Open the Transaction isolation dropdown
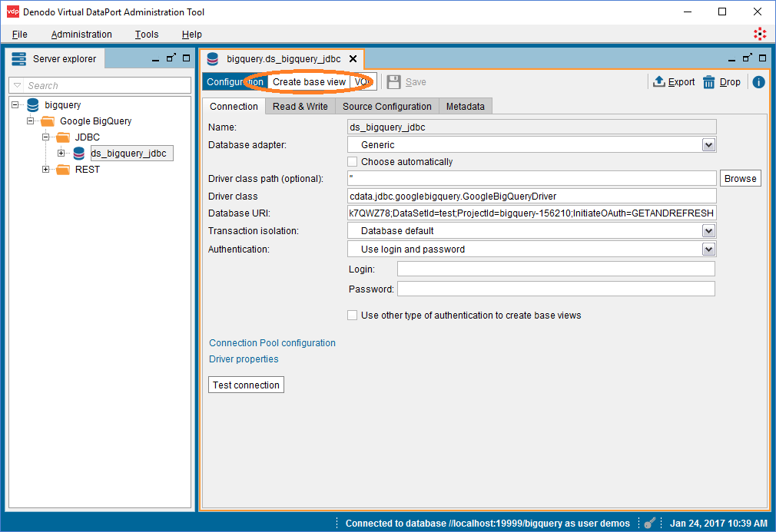The image size is (776, 532). pos(708,231)
